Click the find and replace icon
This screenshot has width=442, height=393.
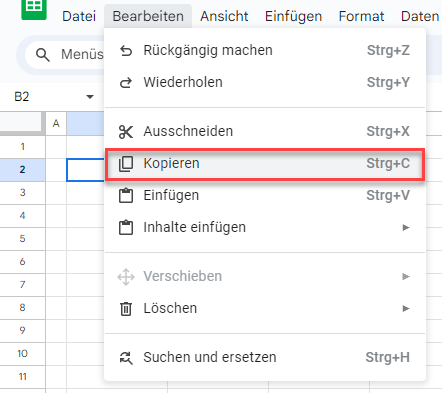click(126, 358)
